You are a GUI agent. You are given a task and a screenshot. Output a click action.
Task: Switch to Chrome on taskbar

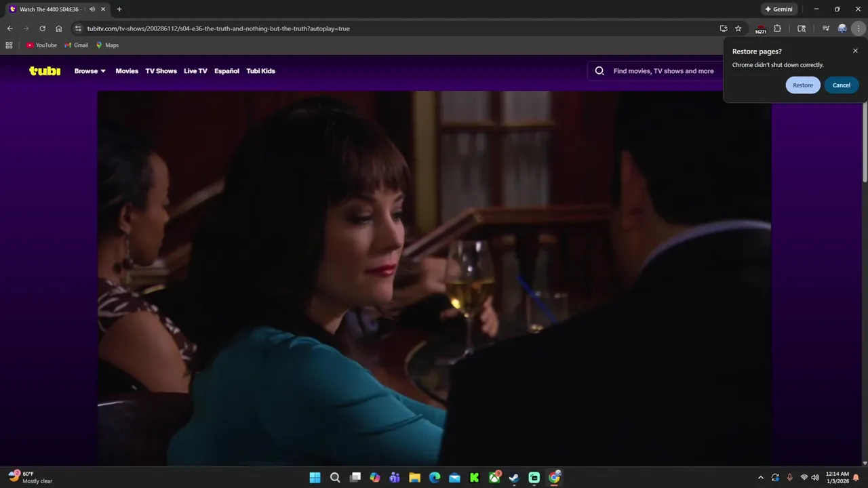tap(555, 478)
